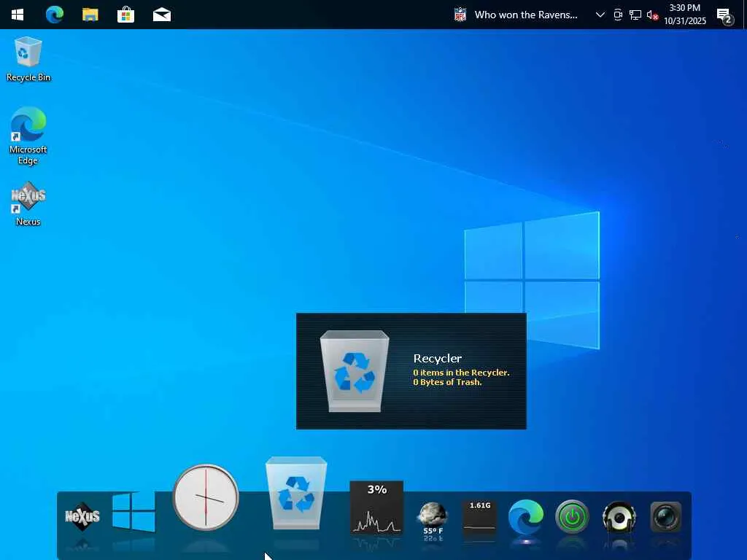Viewport: 747px width, 560px height.
Task: Click the 'Recycler' title in the tooltip
Action: 438,358
